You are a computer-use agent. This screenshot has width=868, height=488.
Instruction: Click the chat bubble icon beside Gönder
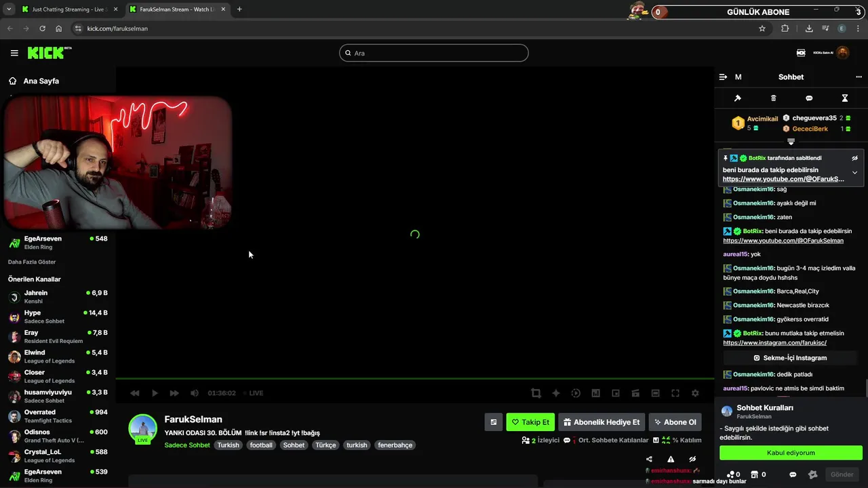794,474
